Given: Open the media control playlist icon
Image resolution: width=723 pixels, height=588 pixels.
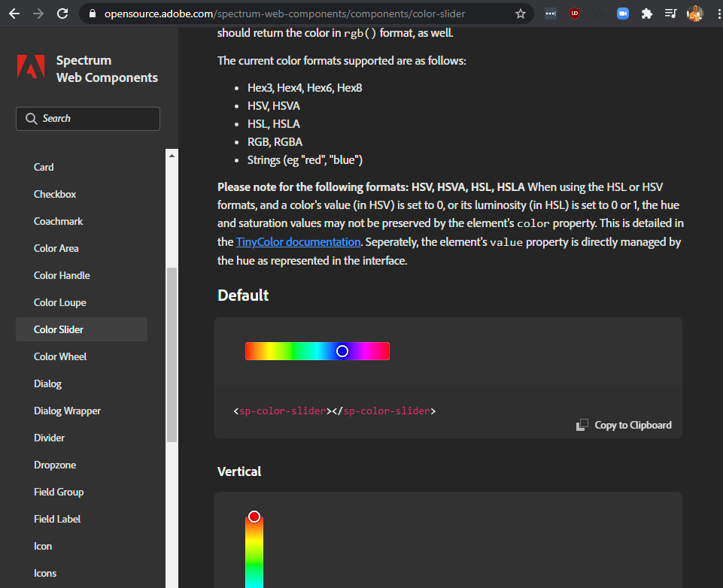Looking at the screenshot, I should 670,14.
